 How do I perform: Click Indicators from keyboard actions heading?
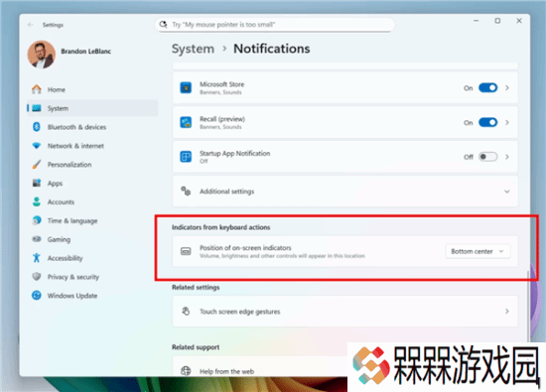(220, 227)
